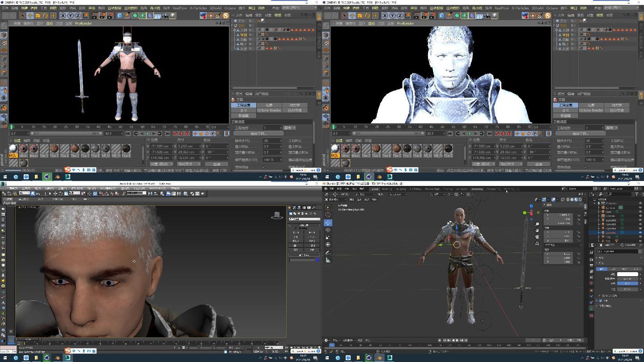Click white light color swatch in Blender

coord(627,274)
